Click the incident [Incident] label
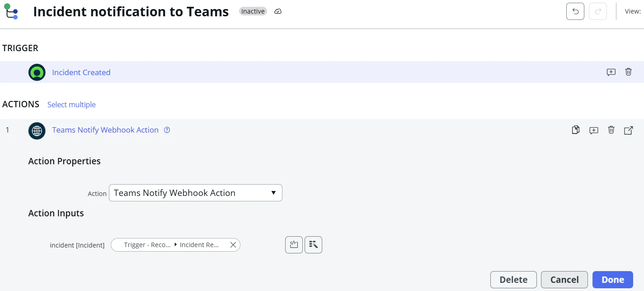Image resolution: width=644 pixels, height=291 pixels. [x=77, y=245]
